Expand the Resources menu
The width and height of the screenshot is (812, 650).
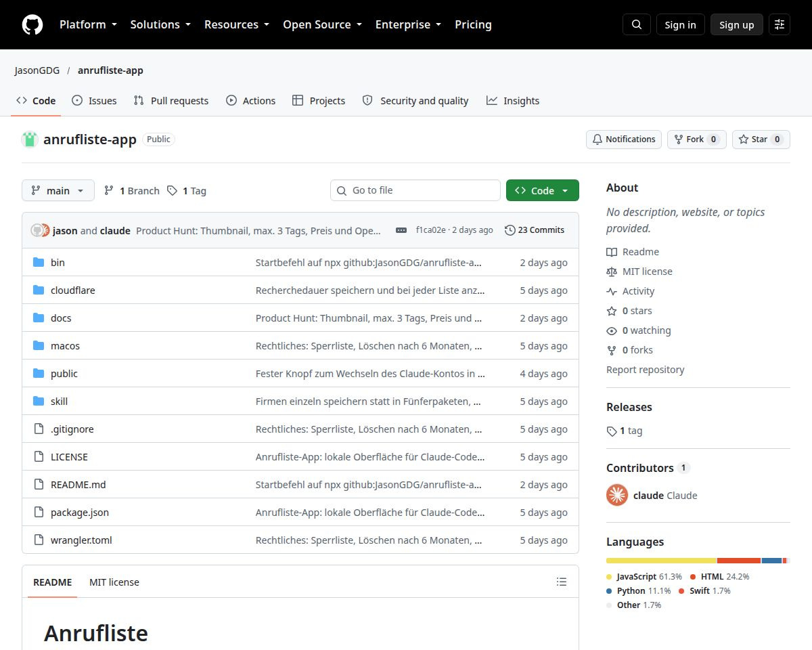point(237,24)
